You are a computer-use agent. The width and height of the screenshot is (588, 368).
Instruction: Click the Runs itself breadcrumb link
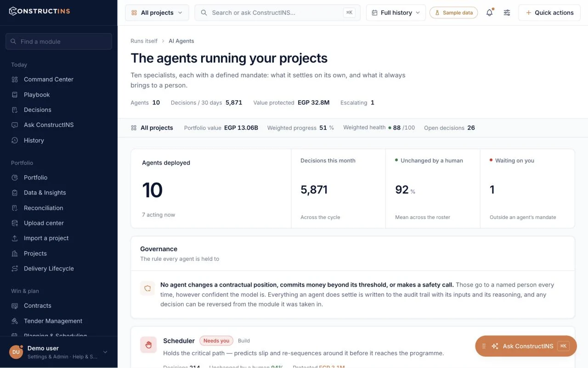click(x=144, y=41)
